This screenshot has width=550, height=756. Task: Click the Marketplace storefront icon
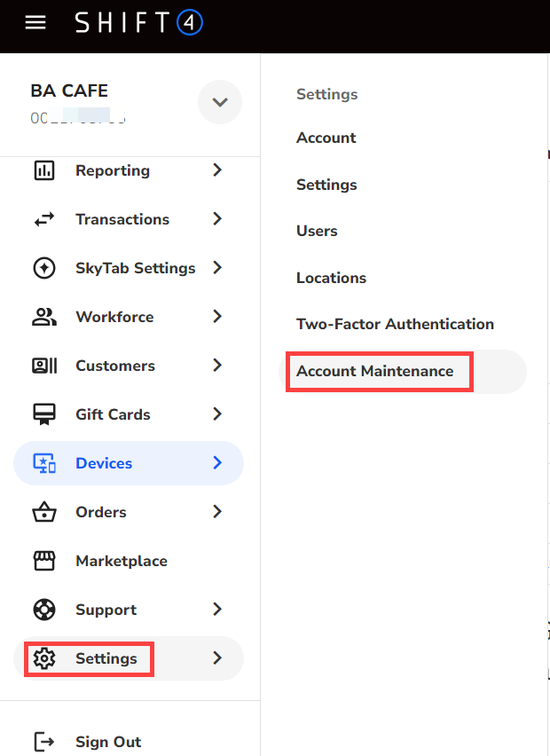(x=43, y=561)
